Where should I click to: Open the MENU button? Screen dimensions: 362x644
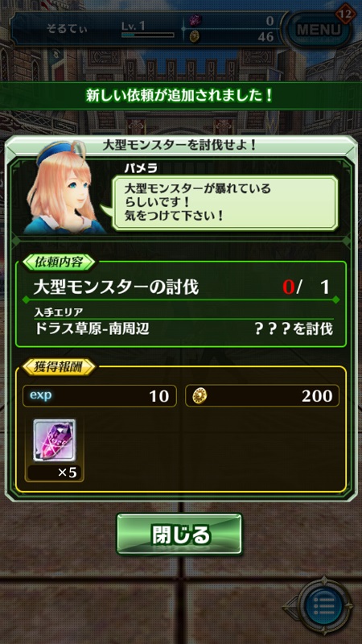pos(319,30)
